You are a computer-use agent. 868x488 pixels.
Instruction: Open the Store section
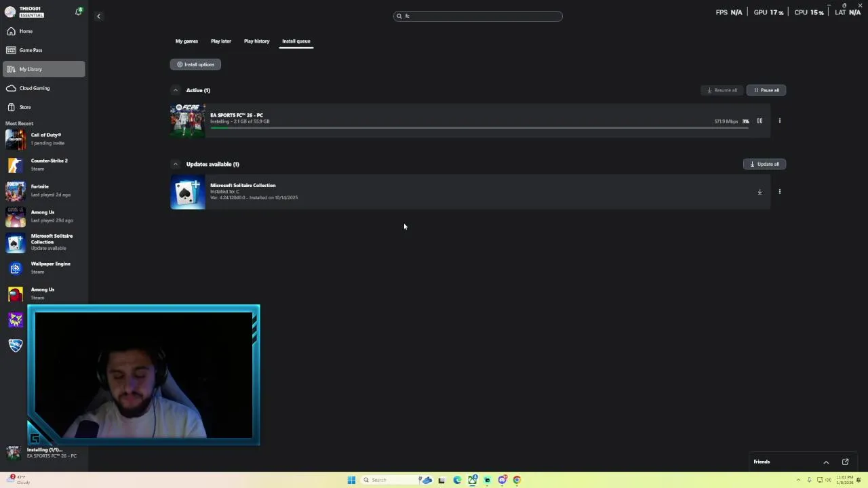pyautogui.click(x=44, y=107)
